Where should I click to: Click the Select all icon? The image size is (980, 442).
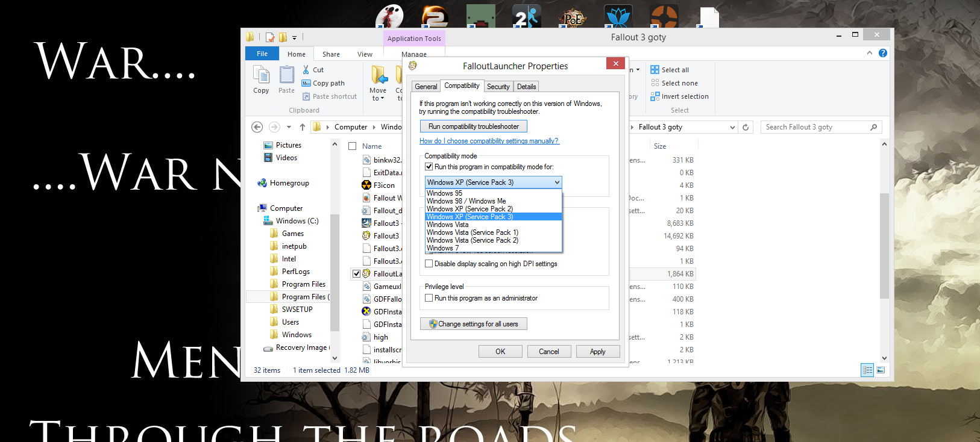pyautogui.click(x=655, y=70)
